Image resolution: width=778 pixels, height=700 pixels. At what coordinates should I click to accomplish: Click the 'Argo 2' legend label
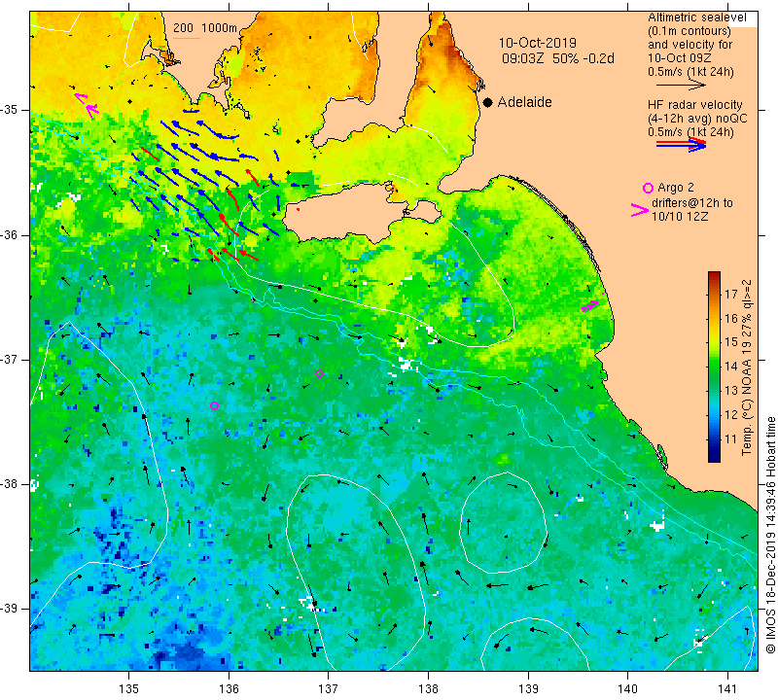pos(675,188)
